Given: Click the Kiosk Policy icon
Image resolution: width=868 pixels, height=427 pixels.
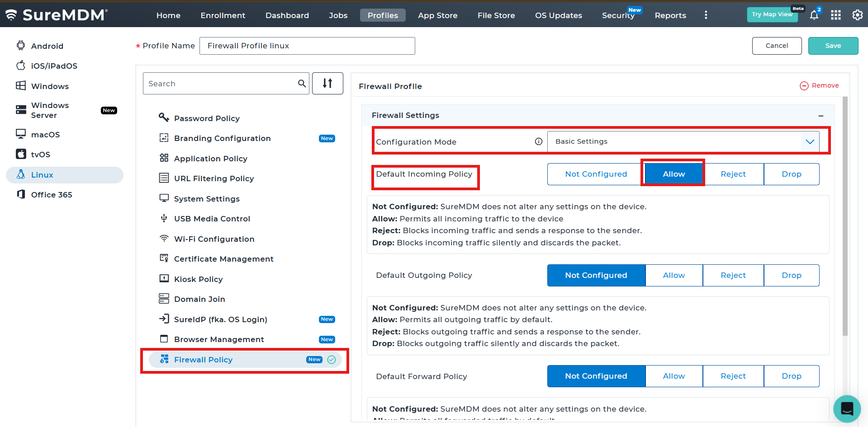Looking at the screenshot, I should [164, 278].
